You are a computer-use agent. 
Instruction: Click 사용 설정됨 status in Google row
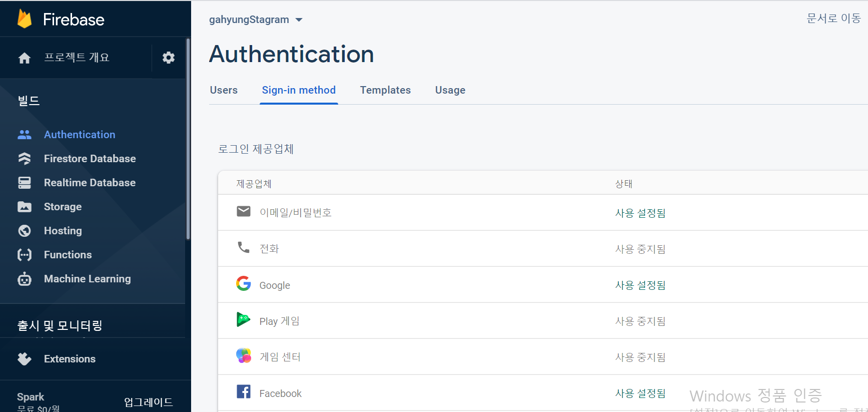coord(640,285)
